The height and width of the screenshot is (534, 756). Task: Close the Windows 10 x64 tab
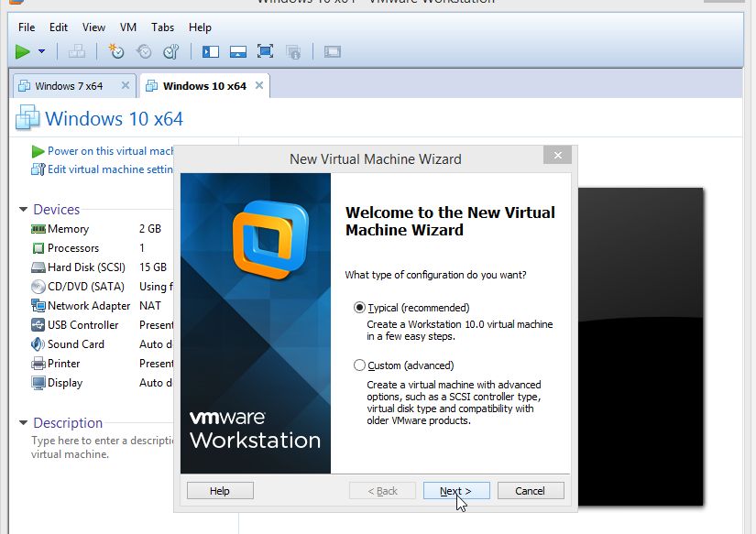[259, 85]
